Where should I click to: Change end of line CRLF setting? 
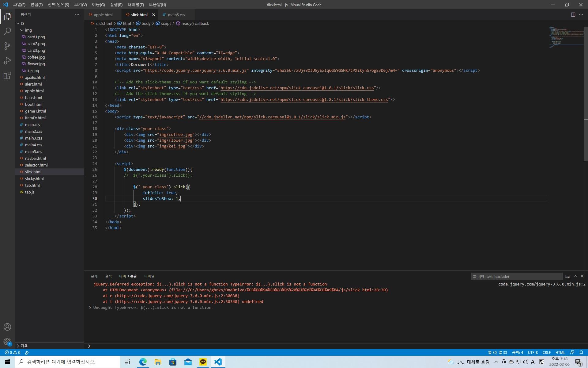(546, 353)
